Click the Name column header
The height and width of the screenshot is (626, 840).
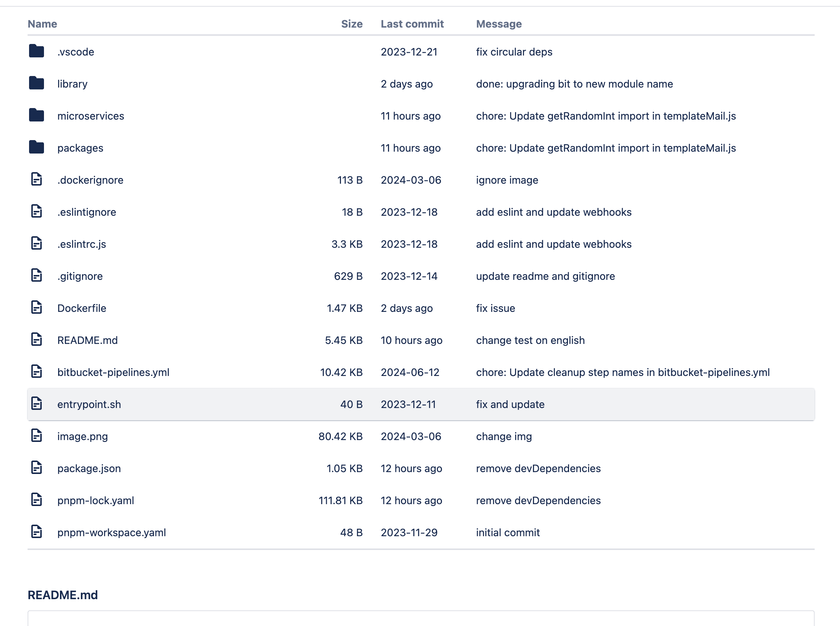click(42, 23)
